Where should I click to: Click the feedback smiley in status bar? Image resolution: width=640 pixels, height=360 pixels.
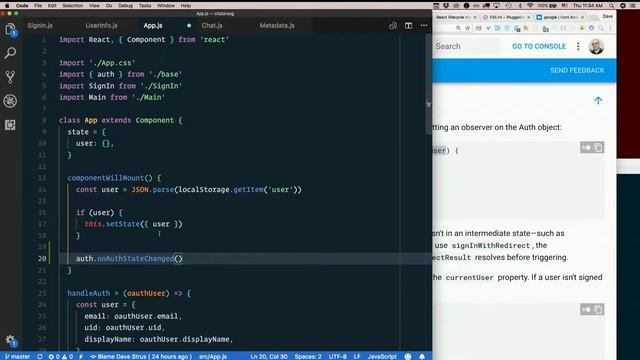[x=408, y=356]
